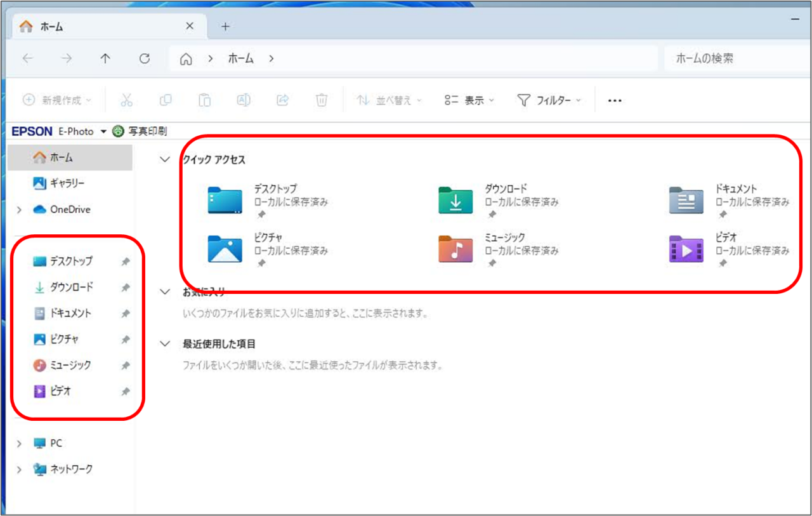This screenshot has height=516, width=812.
Task: Open the ビデオ folder icon in Quick Access
Action: point(686,248)
